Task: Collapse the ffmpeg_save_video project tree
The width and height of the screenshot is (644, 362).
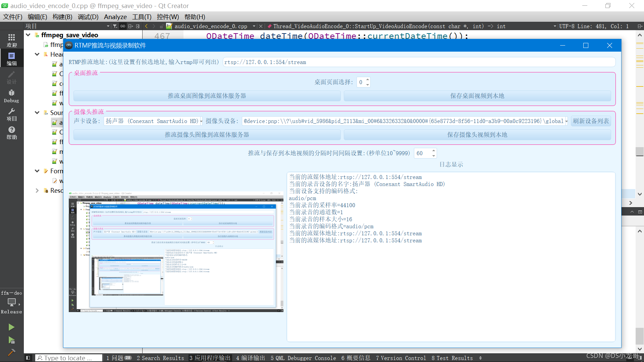Action: [28, 35]
